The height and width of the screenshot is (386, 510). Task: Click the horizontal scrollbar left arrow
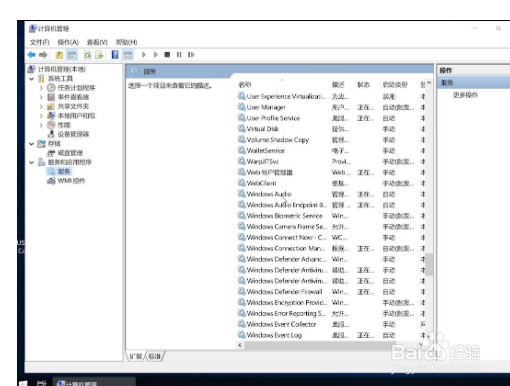(240, 345)
